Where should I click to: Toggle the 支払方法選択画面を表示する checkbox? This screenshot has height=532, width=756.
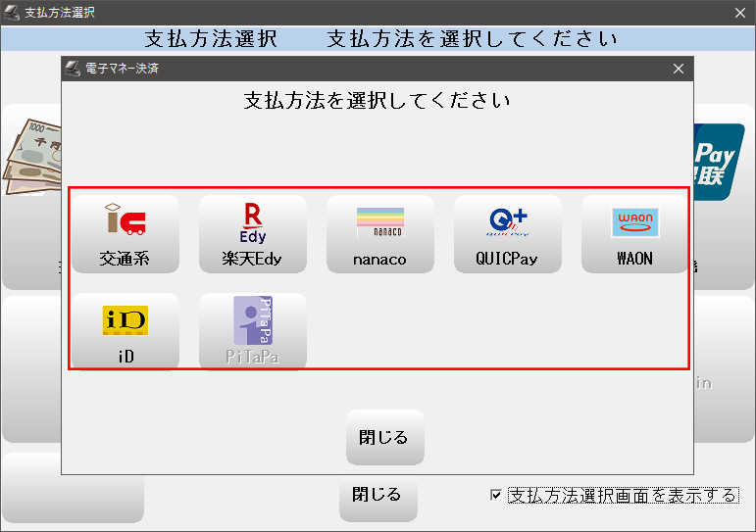coord(496,496)
